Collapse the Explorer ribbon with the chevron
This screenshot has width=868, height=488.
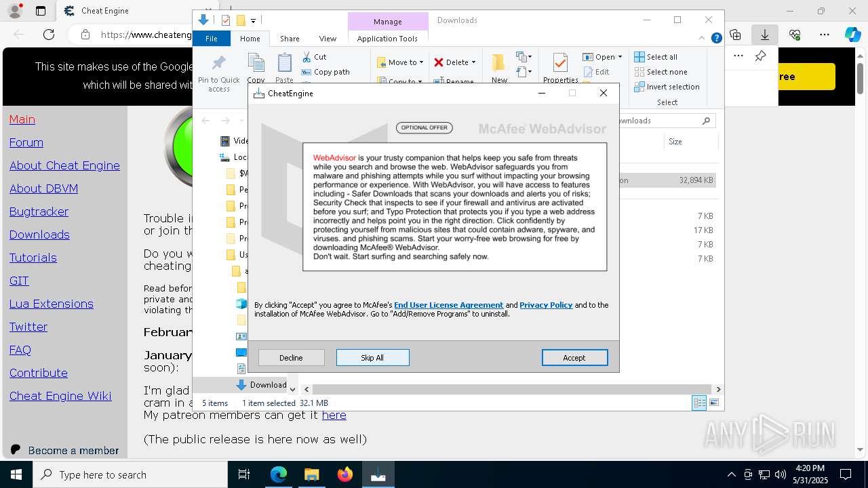coord(703,39)
